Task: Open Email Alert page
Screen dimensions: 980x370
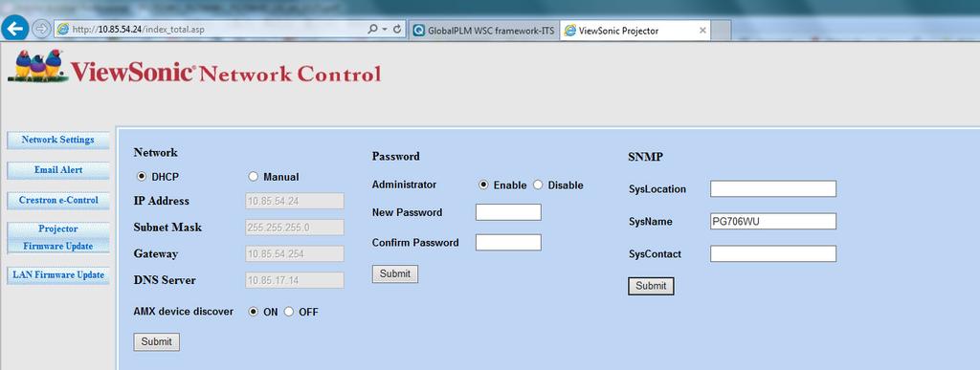Action: (x=58, y=170)
